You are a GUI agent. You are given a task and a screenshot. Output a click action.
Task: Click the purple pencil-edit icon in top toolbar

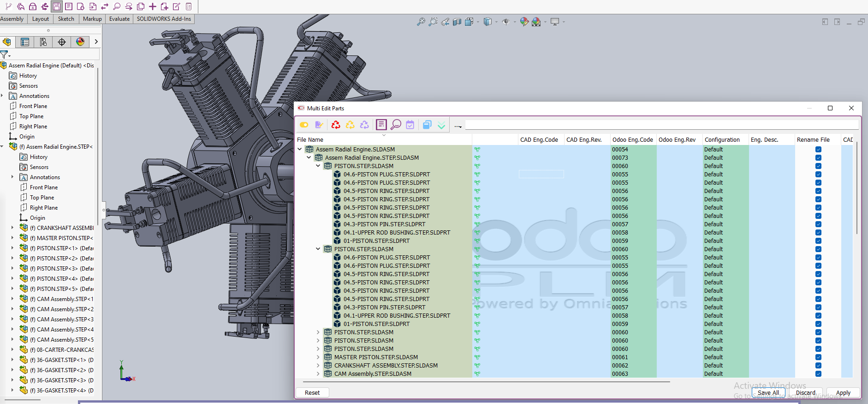177,6
